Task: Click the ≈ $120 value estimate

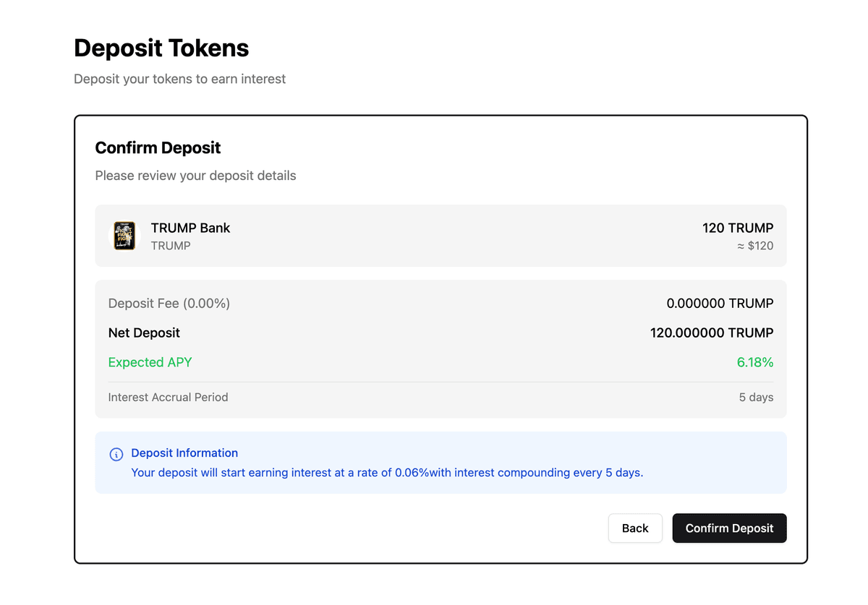Action: (754, 246)
